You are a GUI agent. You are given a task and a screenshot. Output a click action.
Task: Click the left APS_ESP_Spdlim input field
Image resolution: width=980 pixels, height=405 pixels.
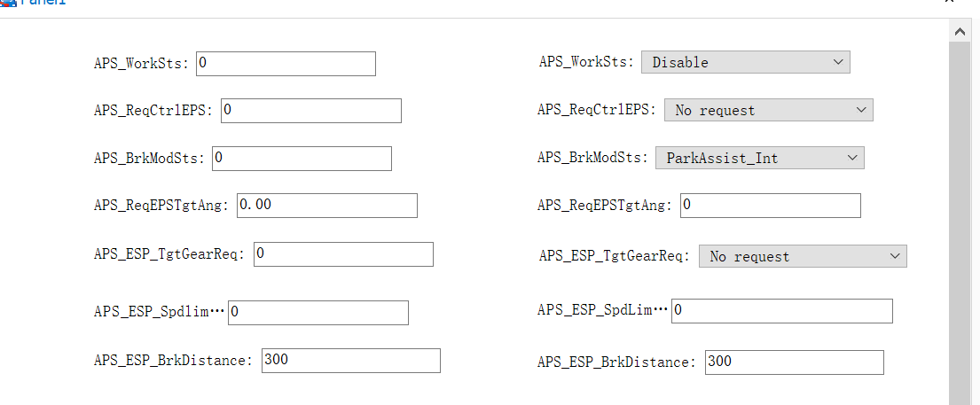coord(318,313)
